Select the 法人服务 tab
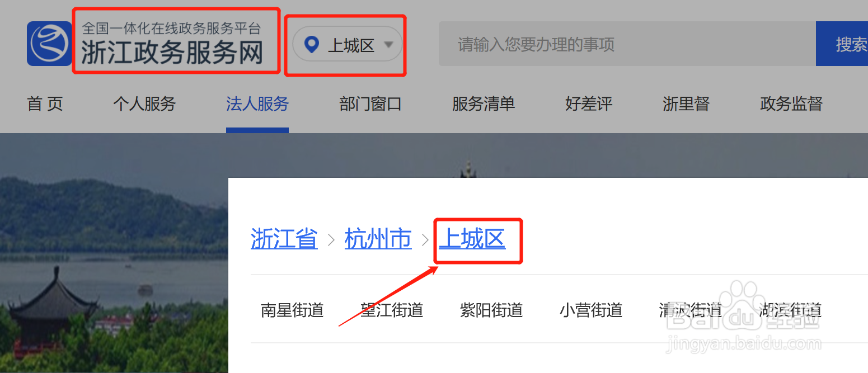This screenshot has height=373, width=868. click(257, 103)
